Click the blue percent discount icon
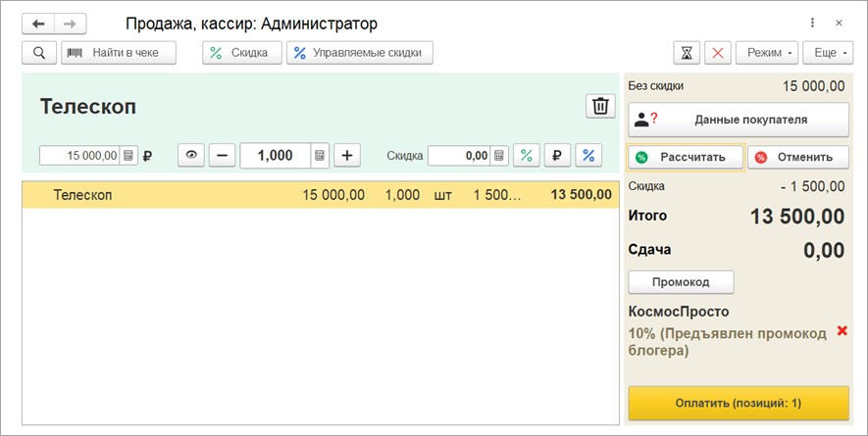This screenshot has width=868, height=436. [588, 155]
